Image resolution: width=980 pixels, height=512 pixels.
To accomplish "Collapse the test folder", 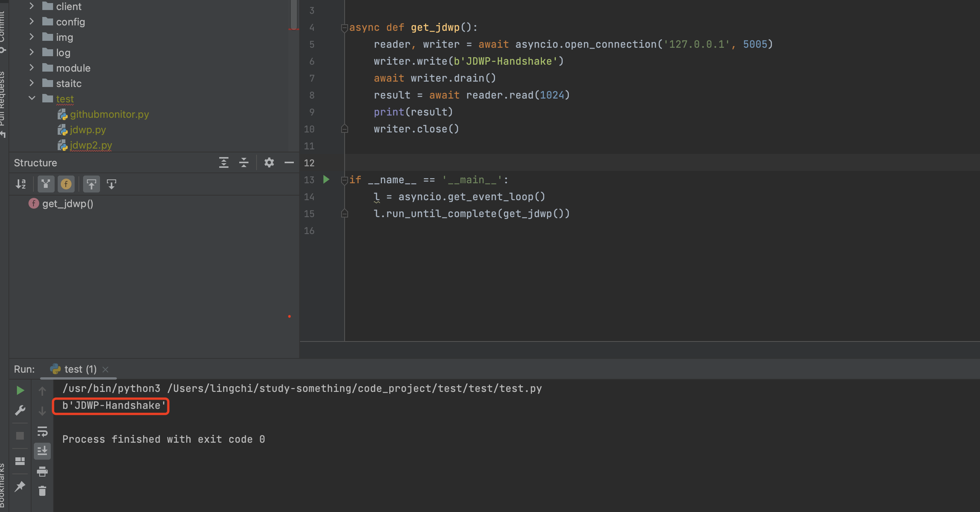I will pos(32,99).
